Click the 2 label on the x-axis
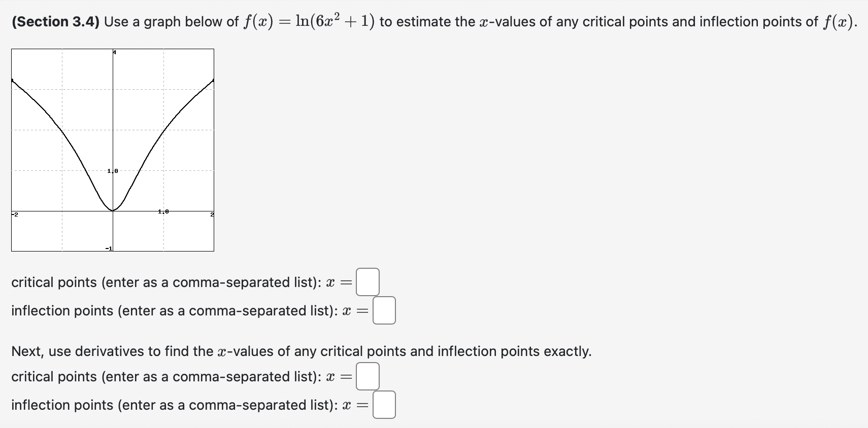Viewport: 868px width, 428px height. point(213,215)
